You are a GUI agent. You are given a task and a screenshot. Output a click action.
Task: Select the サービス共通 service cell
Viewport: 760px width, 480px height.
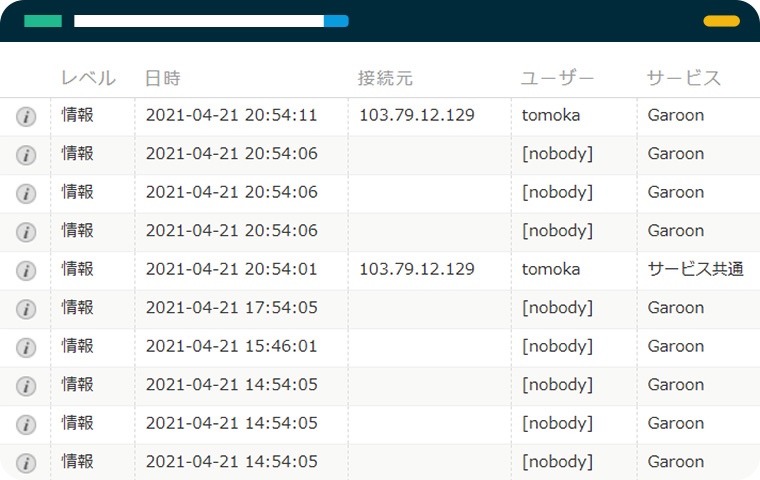pyautogui.click(x=696, y=269)
